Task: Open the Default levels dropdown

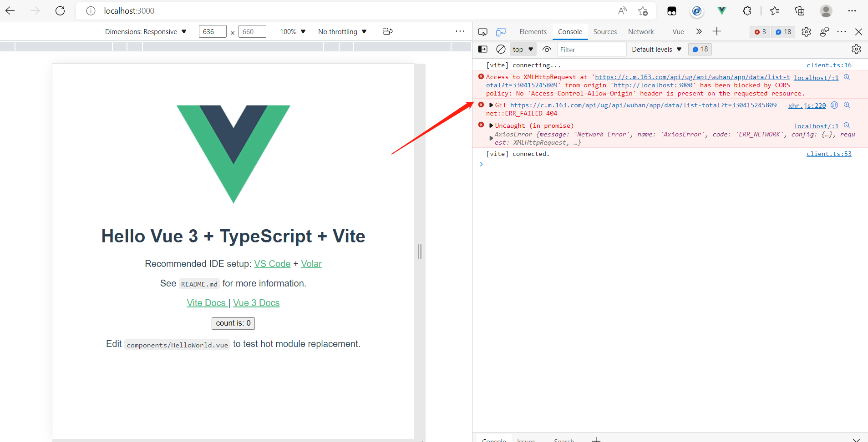Action: (x=656, y=49)
